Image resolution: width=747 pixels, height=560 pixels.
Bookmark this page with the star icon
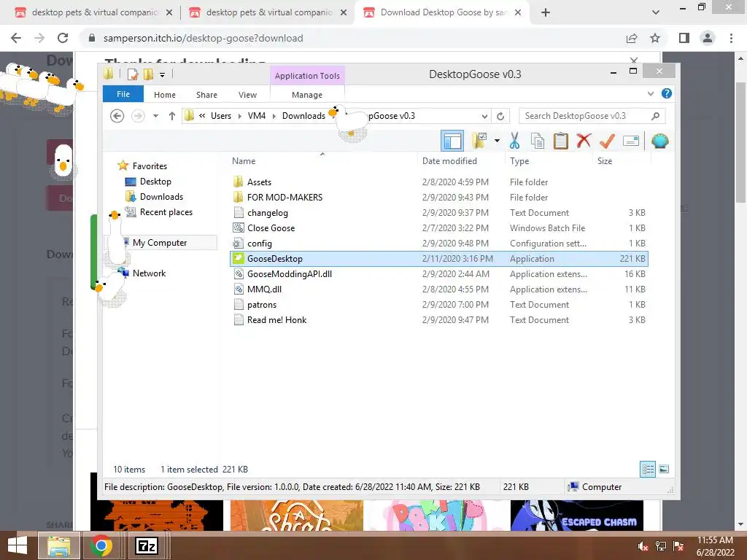[655, 38]
